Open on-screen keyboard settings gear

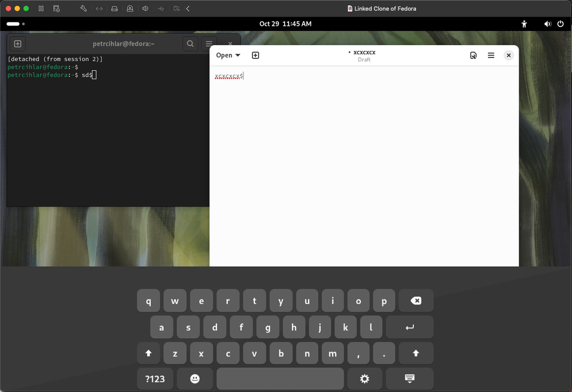pos(364,379)
